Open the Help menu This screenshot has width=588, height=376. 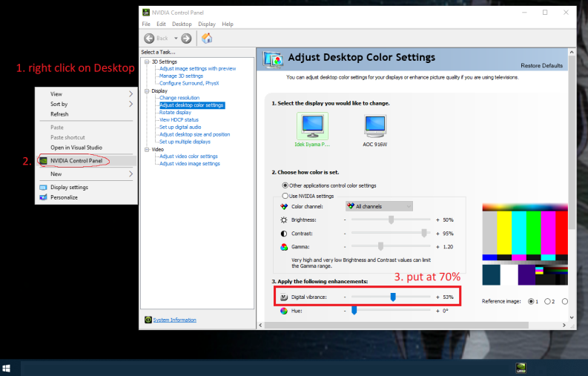[228, 24]
